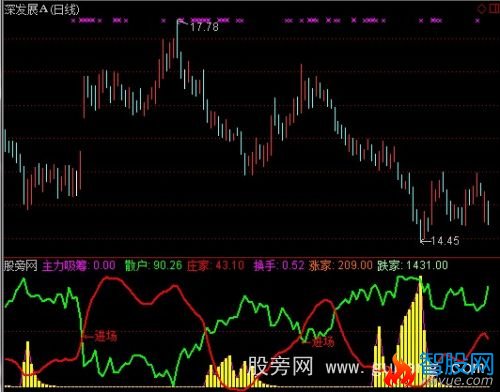
Task: Click the 庄家: 43.10 indicator value
Action: 216,266
